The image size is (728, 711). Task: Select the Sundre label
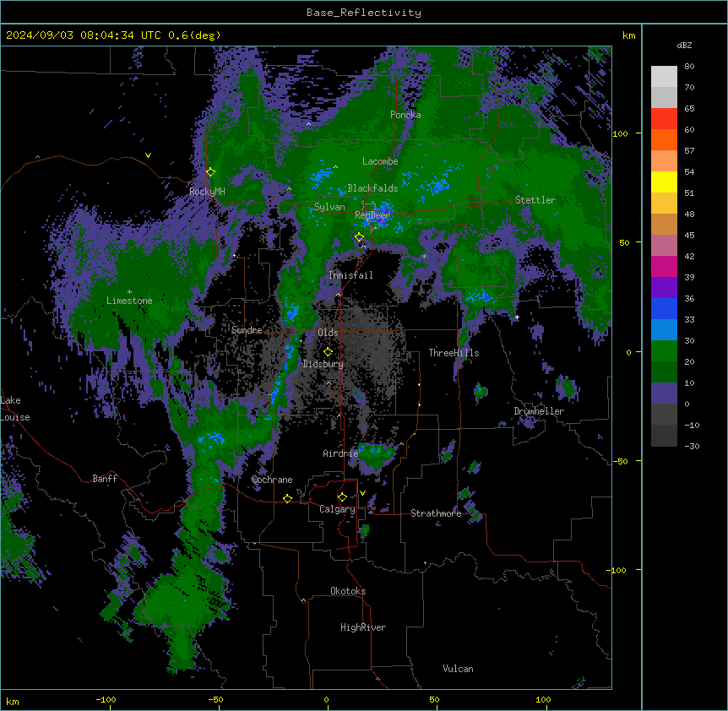(x=247, y=330)
